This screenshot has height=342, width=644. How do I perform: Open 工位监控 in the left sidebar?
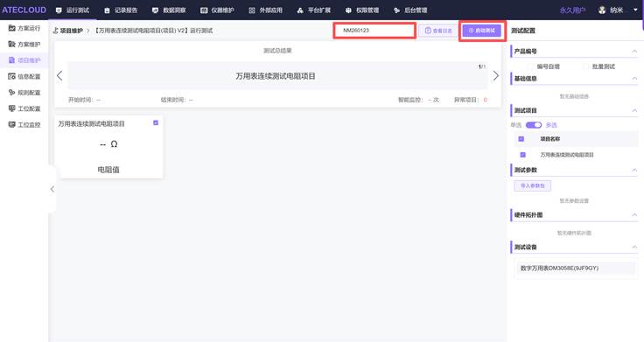click(x=24, y=124)
